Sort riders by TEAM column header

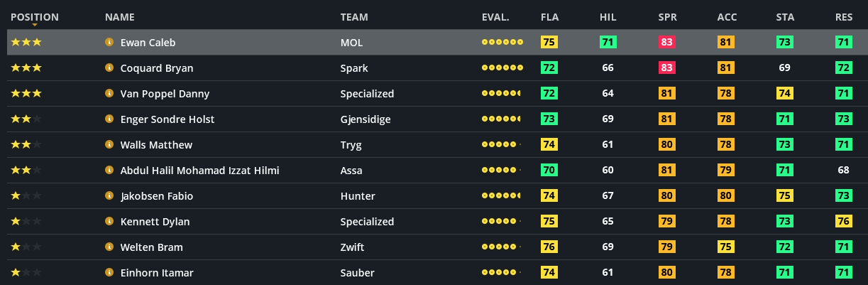pos(353,17)
